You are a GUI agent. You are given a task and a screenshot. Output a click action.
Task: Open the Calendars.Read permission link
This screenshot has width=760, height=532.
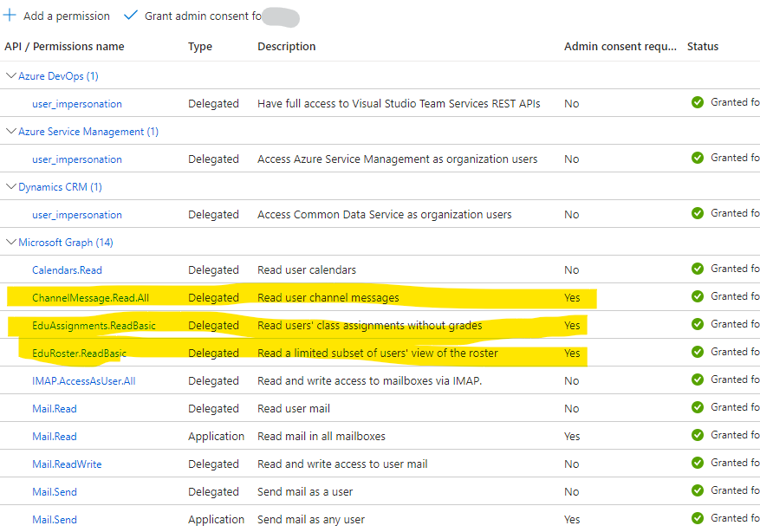coord(67,269)
